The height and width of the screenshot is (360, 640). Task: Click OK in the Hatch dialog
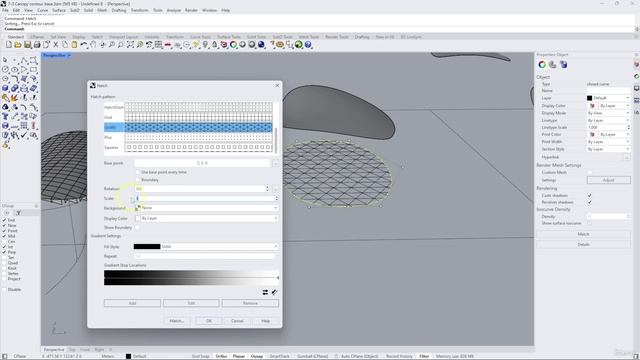209,321
